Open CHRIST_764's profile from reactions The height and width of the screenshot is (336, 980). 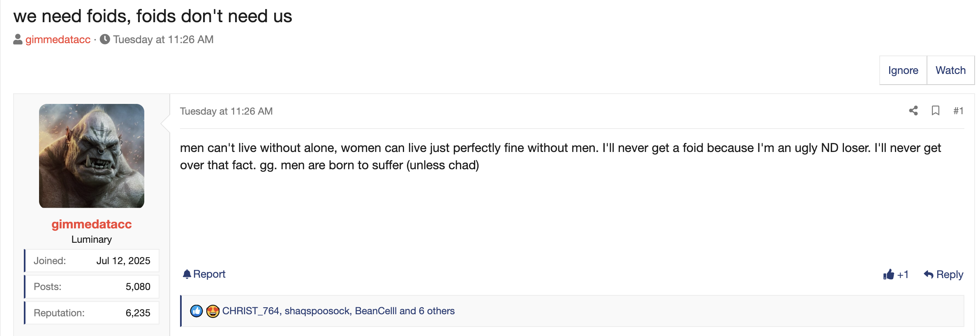(251, 311)
